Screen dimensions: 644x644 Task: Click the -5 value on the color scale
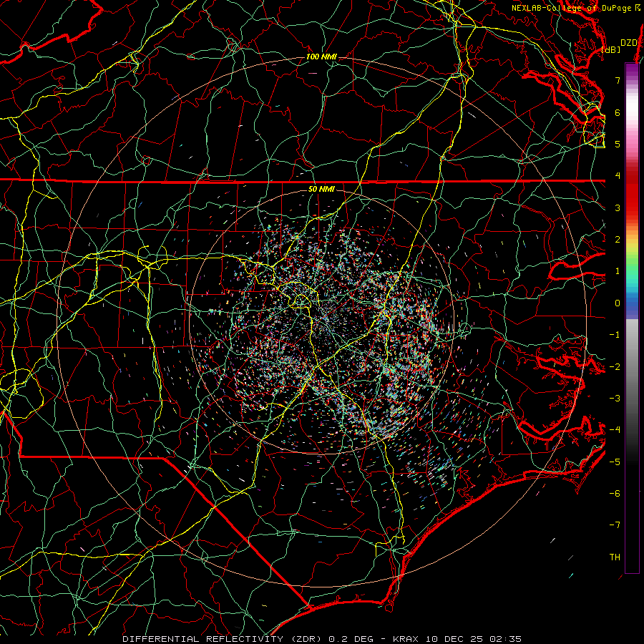pos(615,462)
